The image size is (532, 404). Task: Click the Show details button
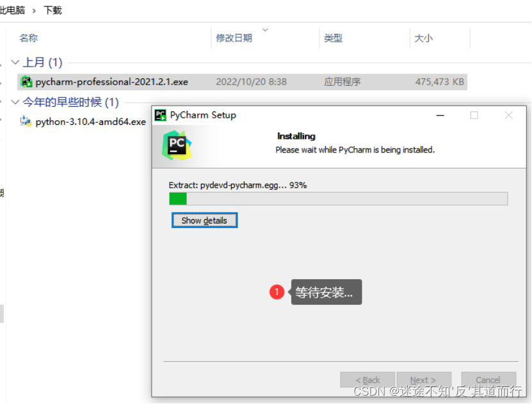click(x=204, y=220)
